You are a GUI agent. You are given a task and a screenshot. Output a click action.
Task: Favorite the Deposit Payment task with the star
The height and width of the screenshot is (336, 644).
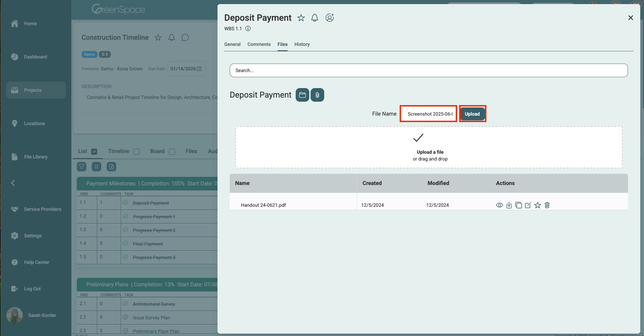click(301, 18)
